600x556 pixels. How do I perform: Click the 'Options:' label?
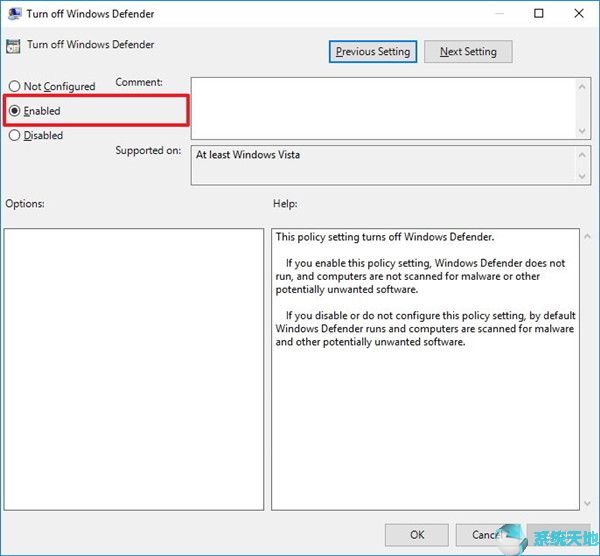(x=25, y=204)
